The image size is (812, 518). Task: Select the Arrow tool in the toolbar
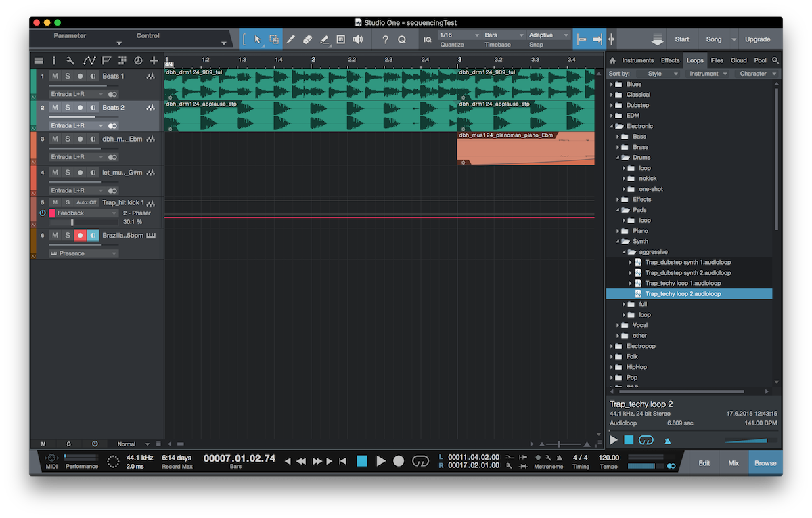(257, 39)
